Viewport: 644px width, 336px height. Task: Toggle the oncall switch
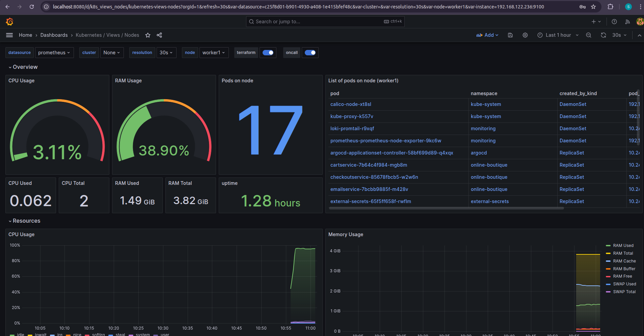pyautogui.click(x=310, y=53)
